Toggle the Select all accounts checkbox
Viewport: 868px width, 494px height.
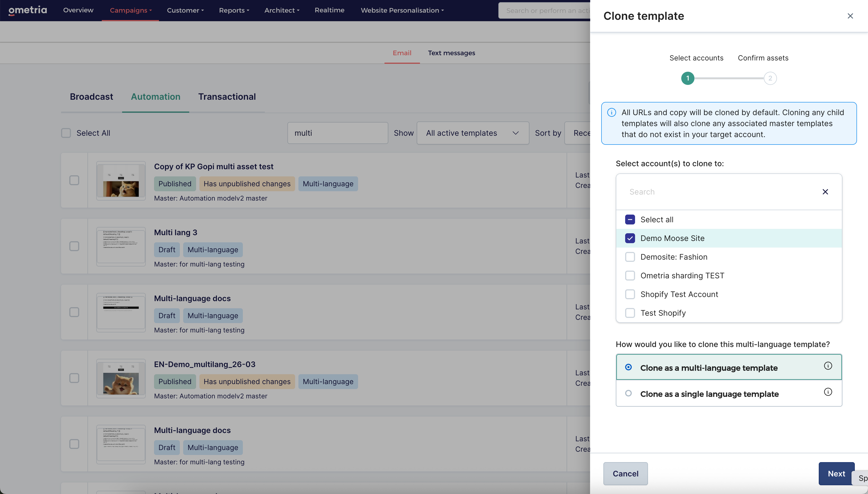coord(630,220)
